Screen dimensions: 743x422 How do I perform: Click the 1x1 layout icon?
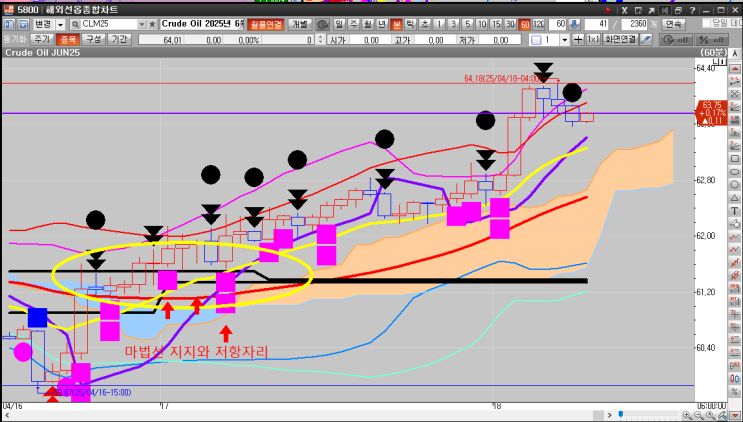593,40
